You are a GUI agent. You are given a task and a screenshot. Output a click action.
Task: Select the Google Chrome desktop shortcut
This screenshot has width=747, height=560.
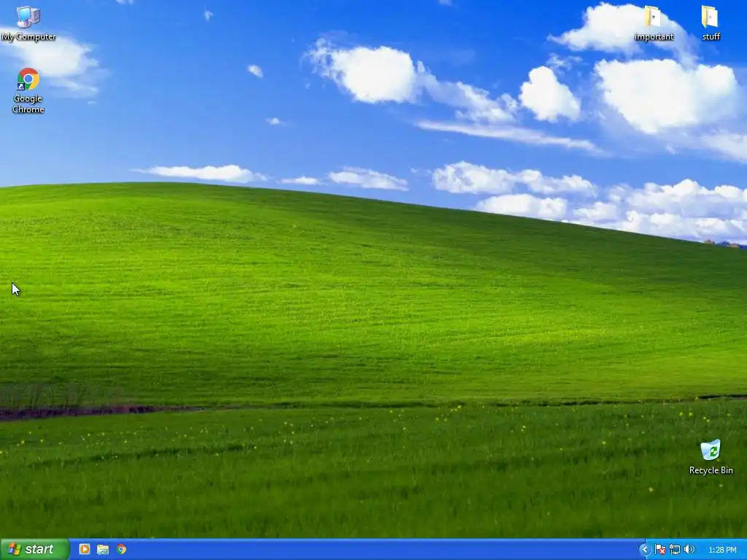click(28, 90)
